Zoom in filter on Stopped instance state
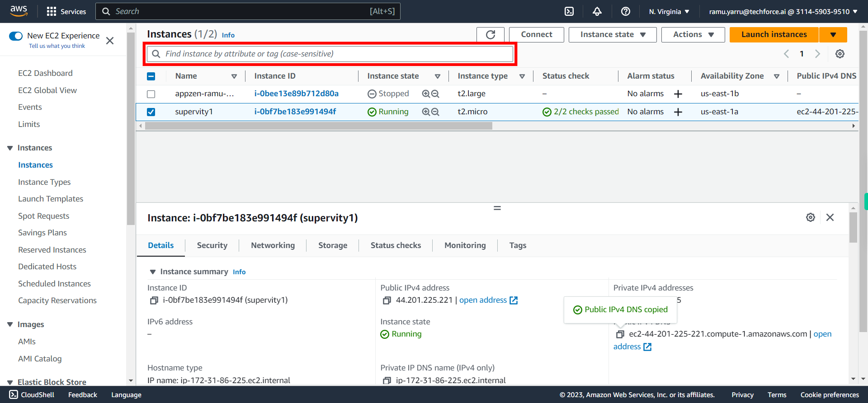Image resolution: width=868 pixels, height=403 pixels. [x=426, y=94]
